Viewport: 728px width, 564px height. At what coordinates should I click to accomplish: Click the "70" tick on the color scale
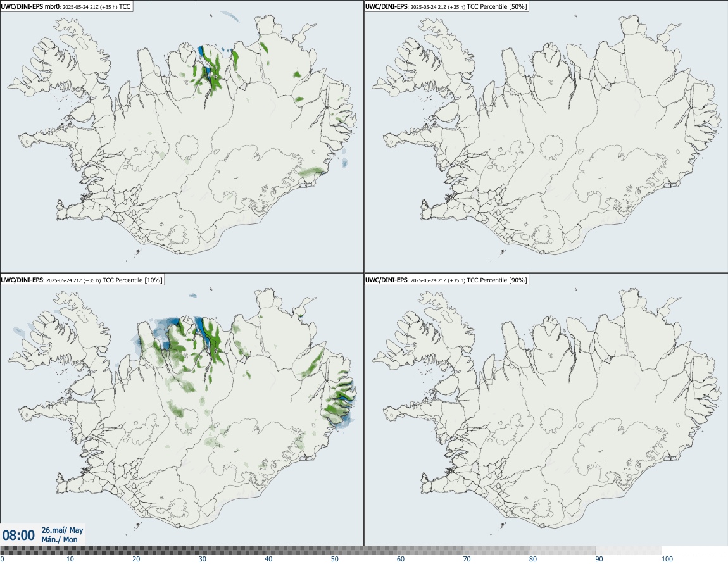click(467, 559)
